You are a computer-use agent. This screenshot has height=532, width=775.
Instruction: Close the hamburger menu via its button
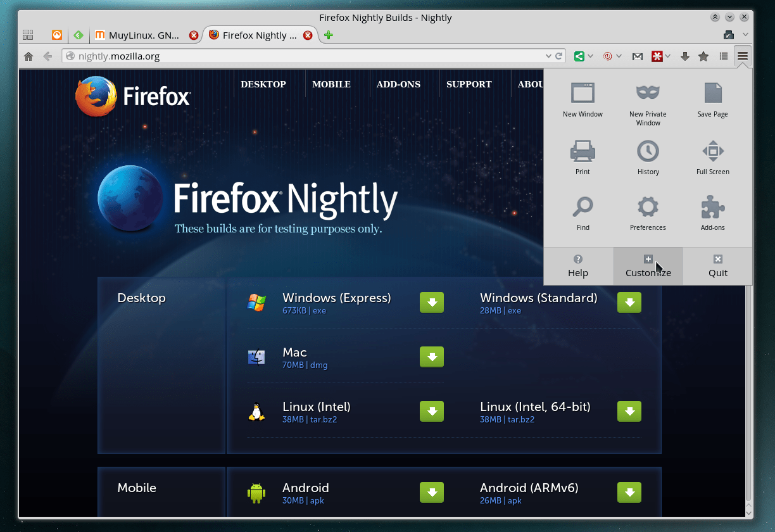pyautogui.click(x=743, y=56)
